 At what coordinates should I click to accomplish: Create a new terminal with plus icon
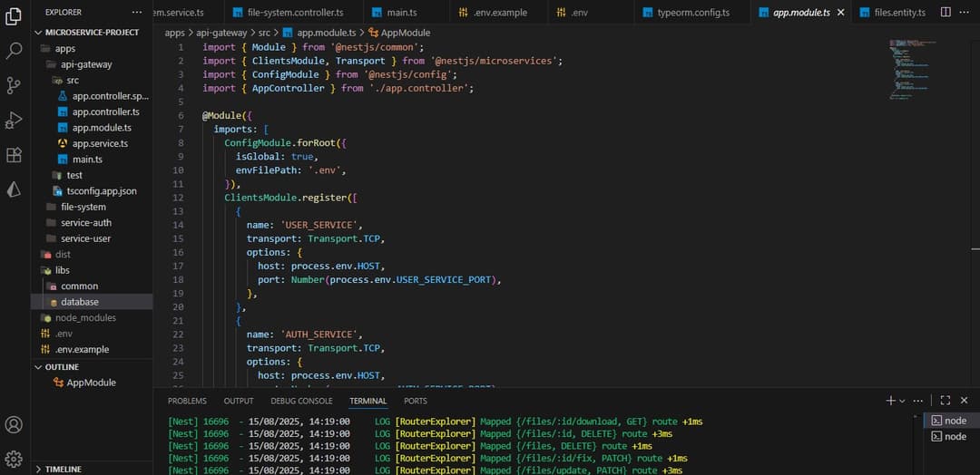pyautogui.click(x=891, y=401)
